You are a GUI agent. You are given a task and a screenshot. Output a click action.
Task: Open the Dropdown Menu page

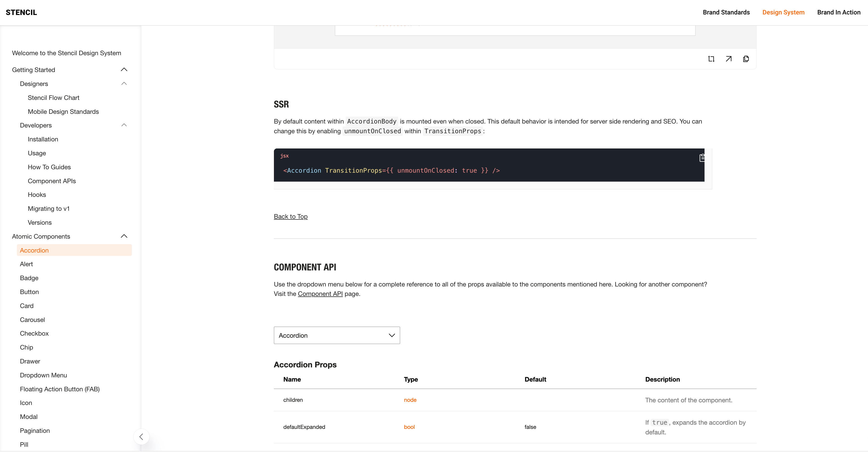coord(43,375)
